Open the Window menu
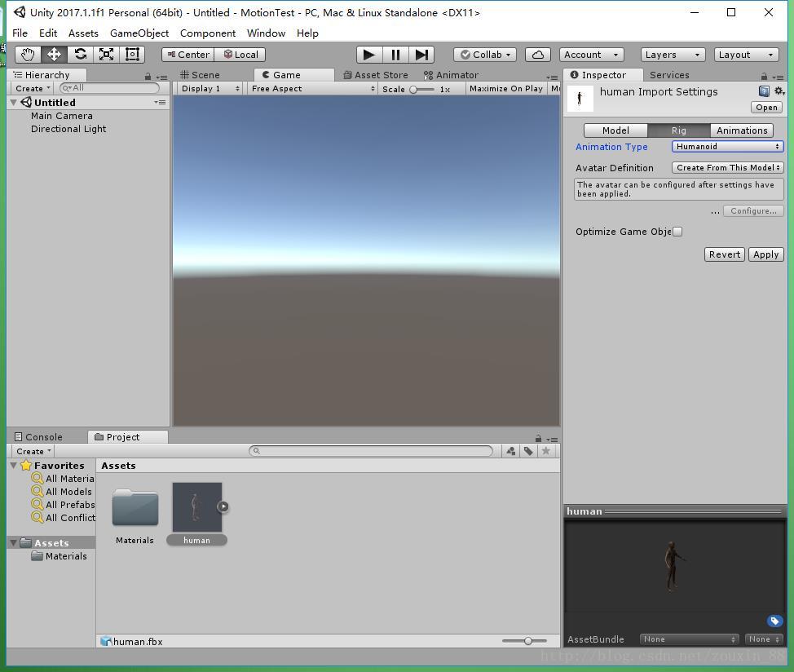 (x=266, y=33)
